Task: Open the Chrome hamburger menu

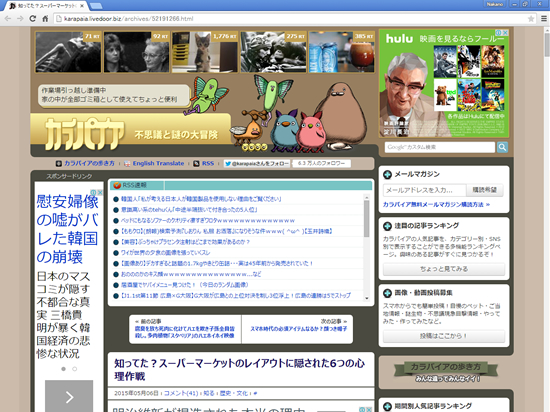Action: coord(544,19)
